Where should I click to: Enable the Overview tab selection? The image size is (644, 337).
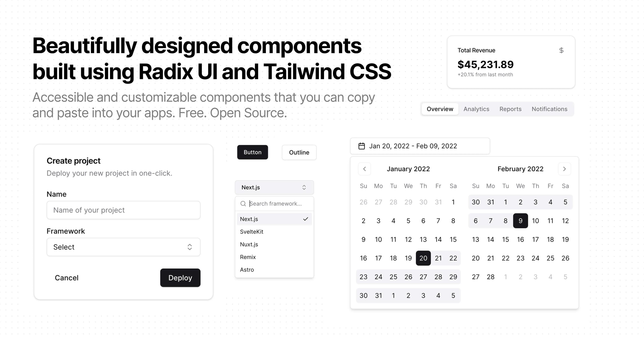(440, 109)
